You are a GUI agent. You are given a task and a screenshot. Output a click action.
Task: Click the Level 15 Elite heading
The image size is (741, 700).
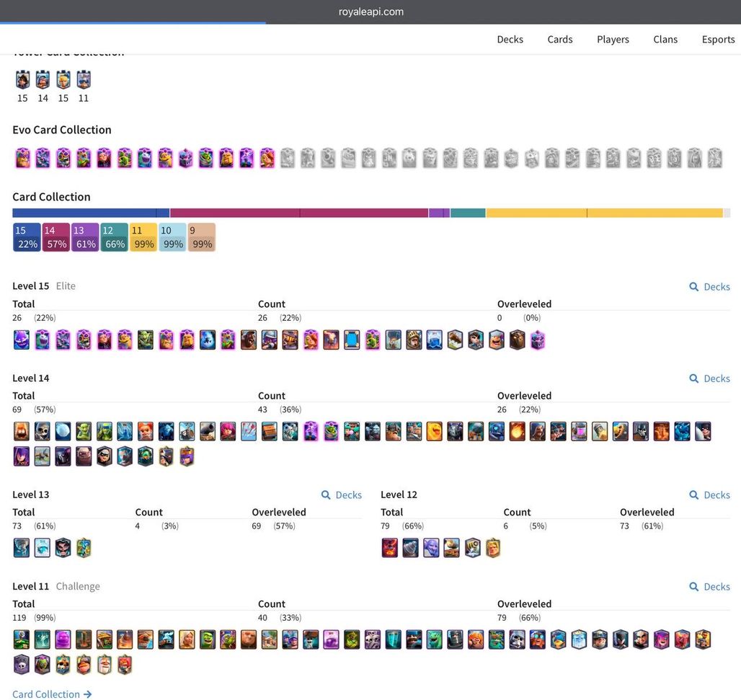coord(44,286)
